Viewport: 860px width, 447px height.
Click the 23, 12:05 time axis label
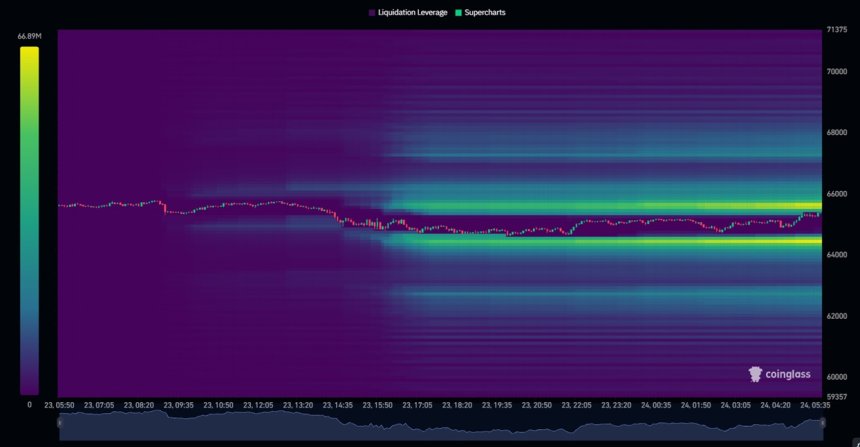[x=258, y=405]
